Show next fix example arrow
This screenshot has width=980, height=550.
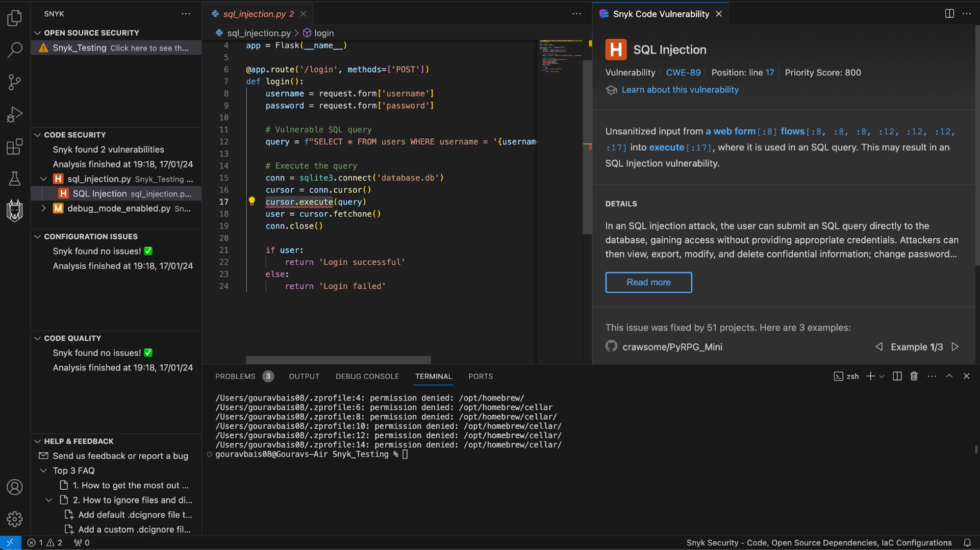pos(955,347)
